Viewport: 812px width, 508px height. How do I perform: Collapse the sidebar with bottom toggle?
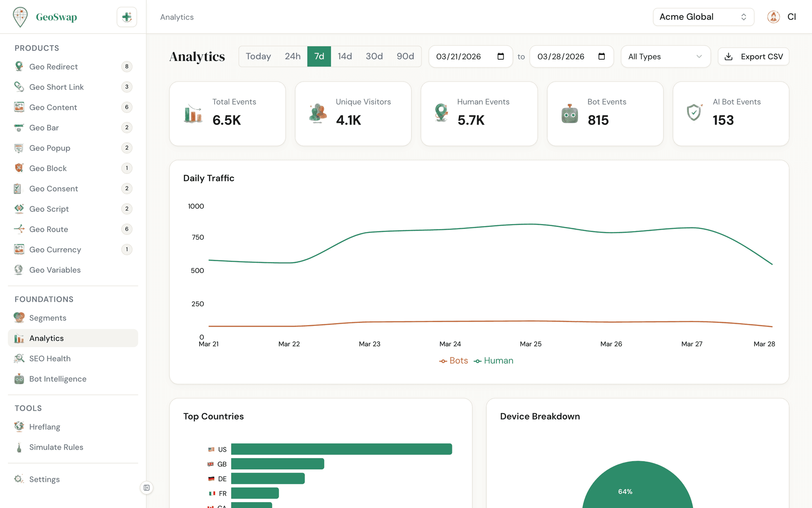click(146, 488)
